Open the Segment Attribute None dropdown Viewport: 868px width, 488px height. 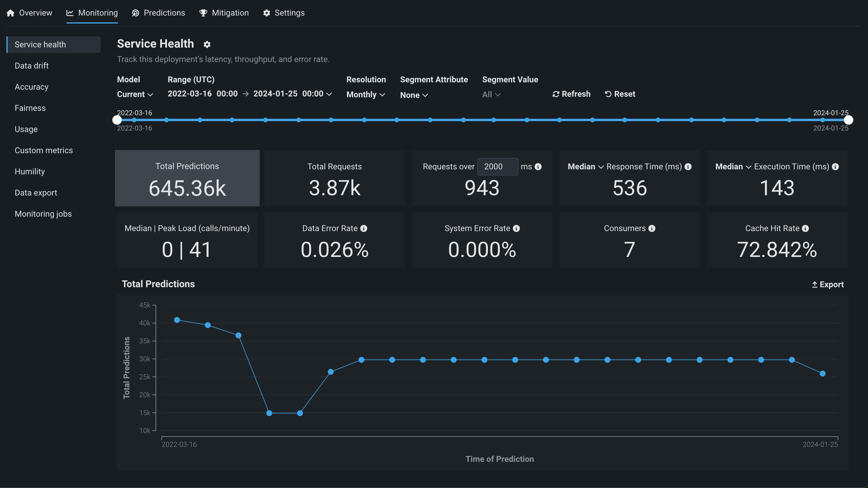pos(414,95)
